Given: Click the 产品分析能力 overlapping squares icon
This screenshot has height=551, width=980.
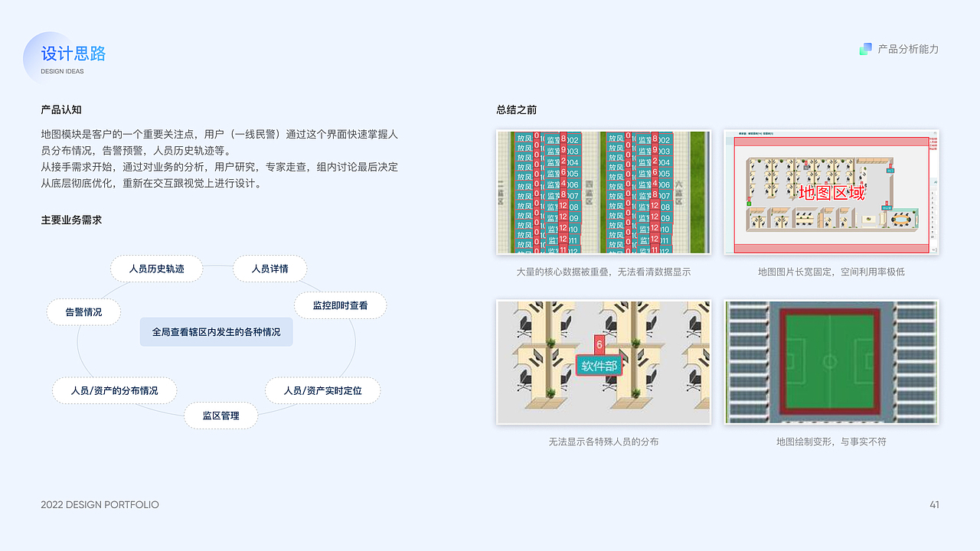Looking at the screenshot, I should [x=866, y=48].
